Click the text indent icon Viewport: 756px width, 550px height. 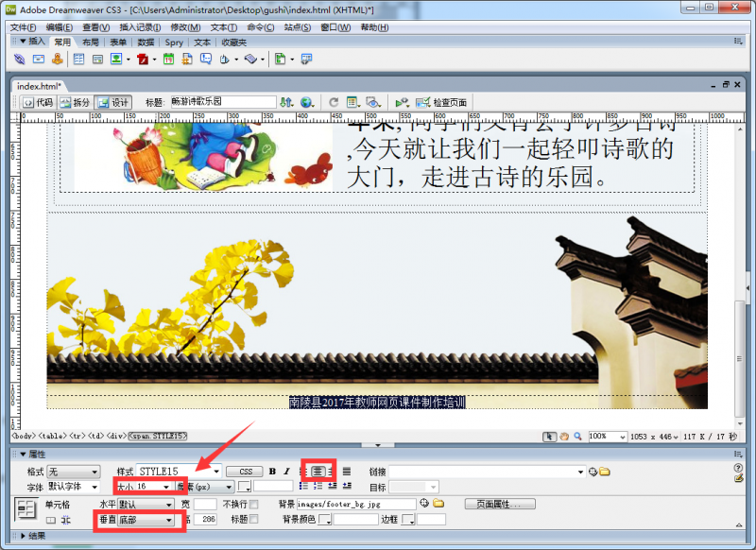click(x=347, y=486)
